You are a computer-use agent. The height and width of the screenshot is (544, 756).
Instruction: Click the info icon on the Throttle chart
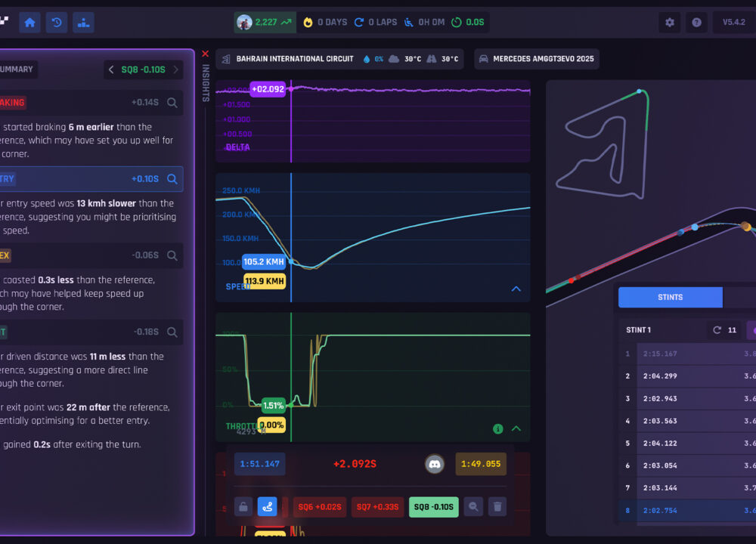[497, 428]
